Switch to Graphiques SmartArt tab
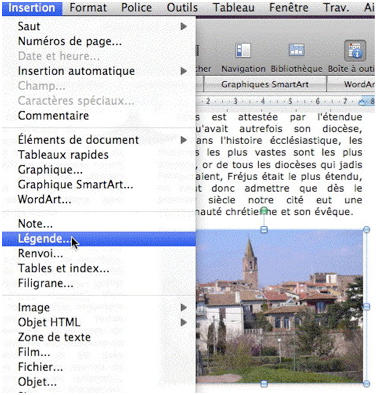Image resolution: width=377 pixels, height=395 pixels. [265, 84]
